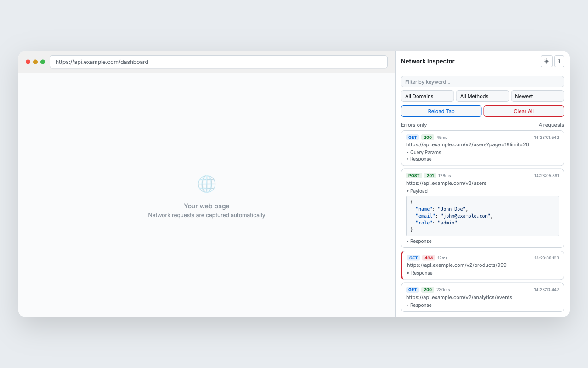588x368 pixels.
Task: Click timestamp 14:23:01.542
Action: pyautogui.click(x=547, y=138)
